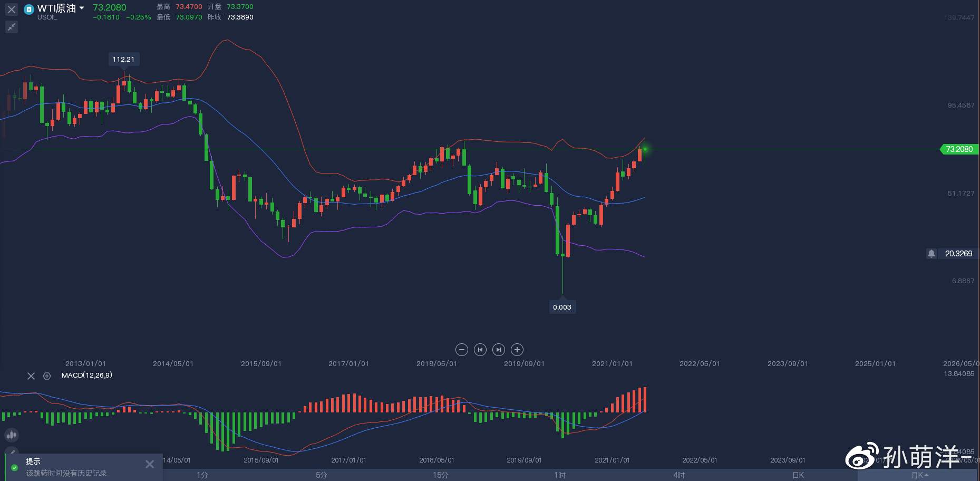Switch to the 4时 timeframe tab

tap(679, 475)
